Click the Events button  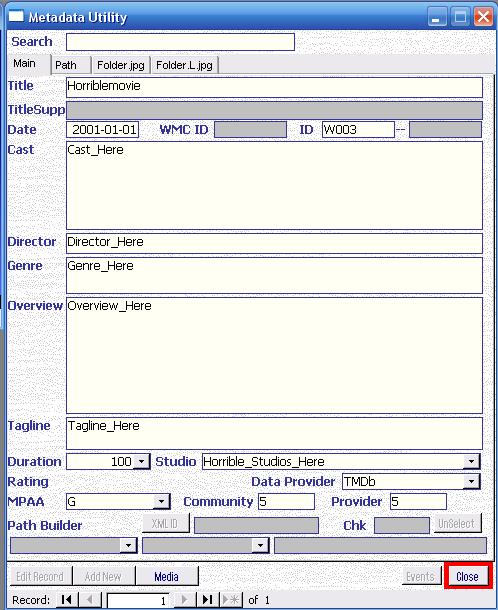[x=421, y=576]
